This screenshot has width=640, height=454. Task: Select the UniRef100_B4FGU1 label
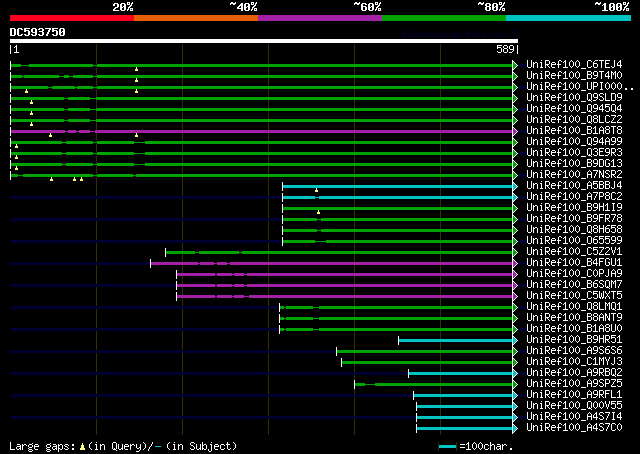(574, 263)
